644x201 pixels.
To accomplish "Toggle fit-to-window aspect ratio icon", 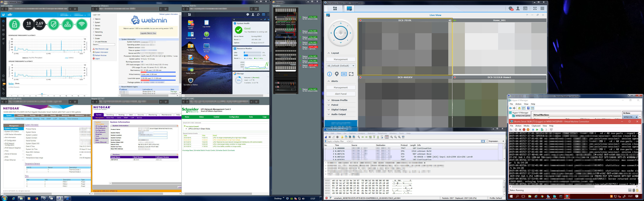I will 344,74.
